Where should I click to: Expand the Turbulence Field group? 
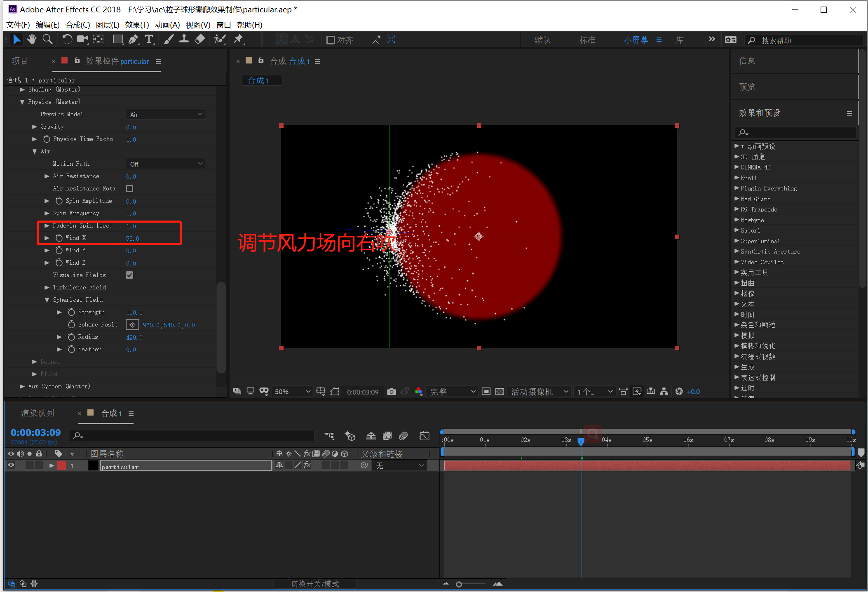tap(47, 287)
